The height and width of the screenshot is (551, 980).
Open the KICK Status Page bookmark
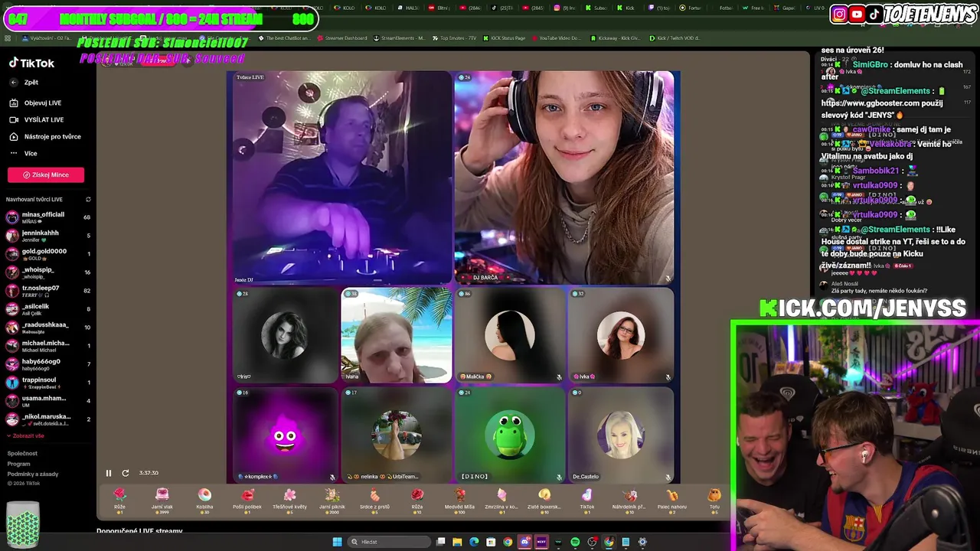click(504, 37)
